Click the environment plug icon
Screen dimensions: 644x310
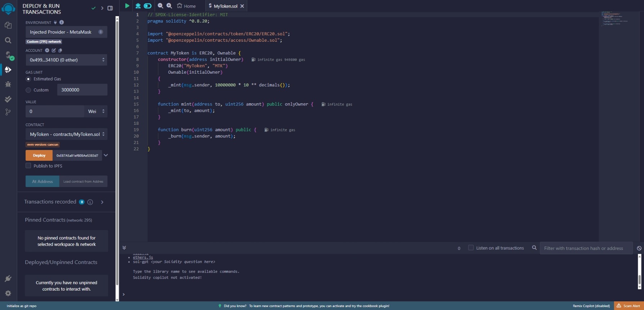(x=55, y=22)
